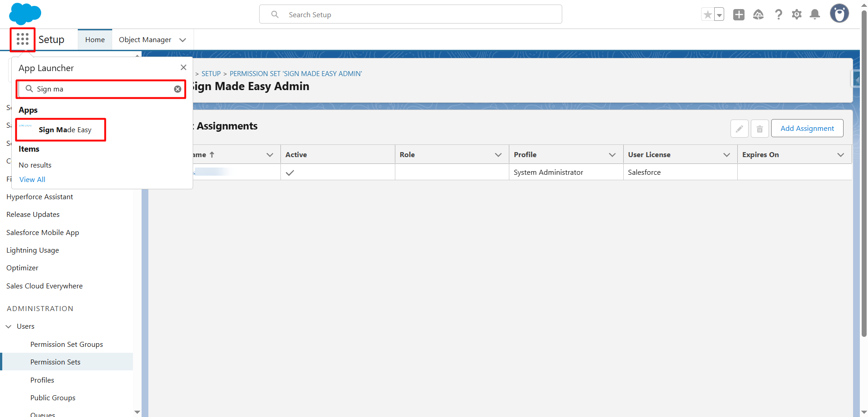This screenshot has width=868, height=417.
Task: Open the Profile column menu chevron
Action: (x=612, y=155)
